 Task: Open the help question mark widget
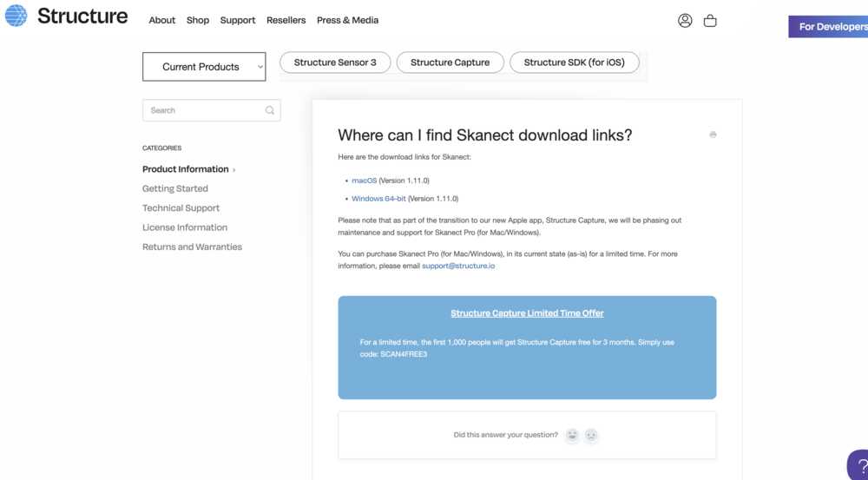point(858,466)
